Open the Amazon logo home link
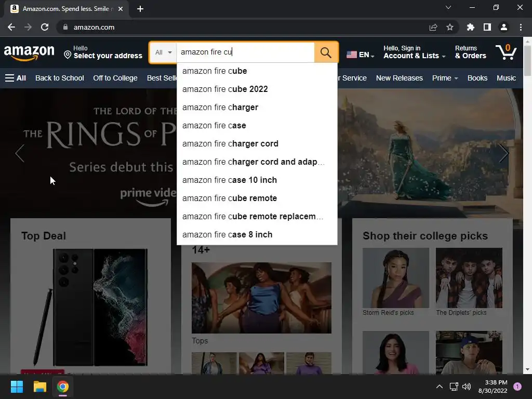Screen dimensions: 532x399 (29, 52)
